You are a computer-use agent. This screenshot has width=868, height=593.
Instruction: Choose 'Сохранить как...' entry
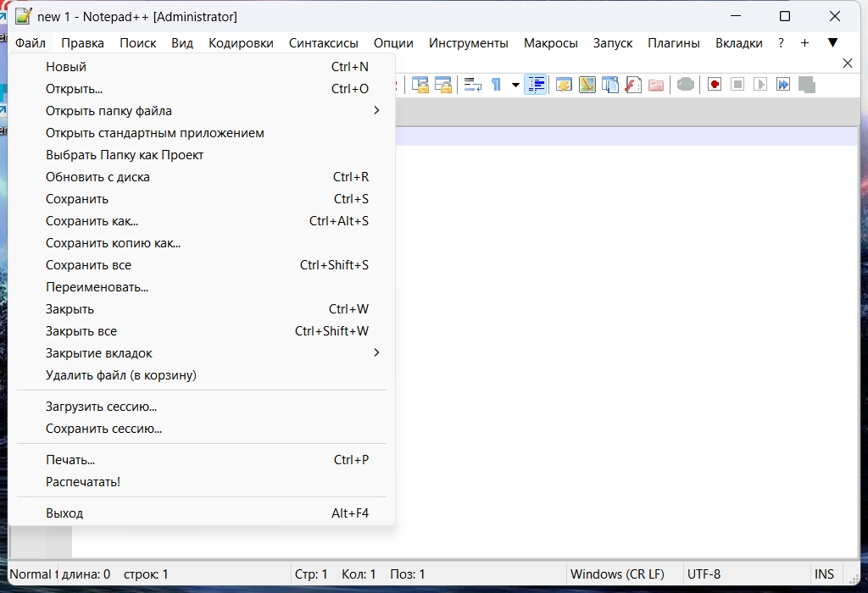pos(202,221)
